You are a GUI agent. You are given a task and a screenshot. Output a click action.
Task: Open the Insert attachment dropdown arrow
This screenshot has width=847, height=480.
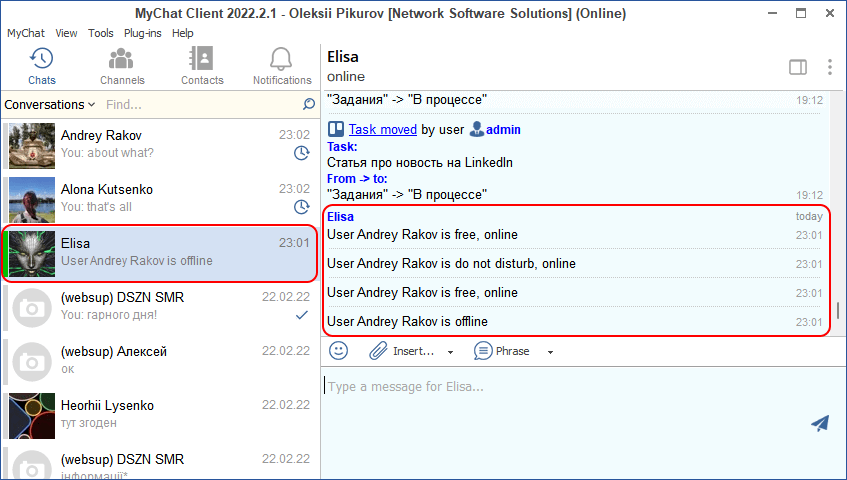coord(450,352)
